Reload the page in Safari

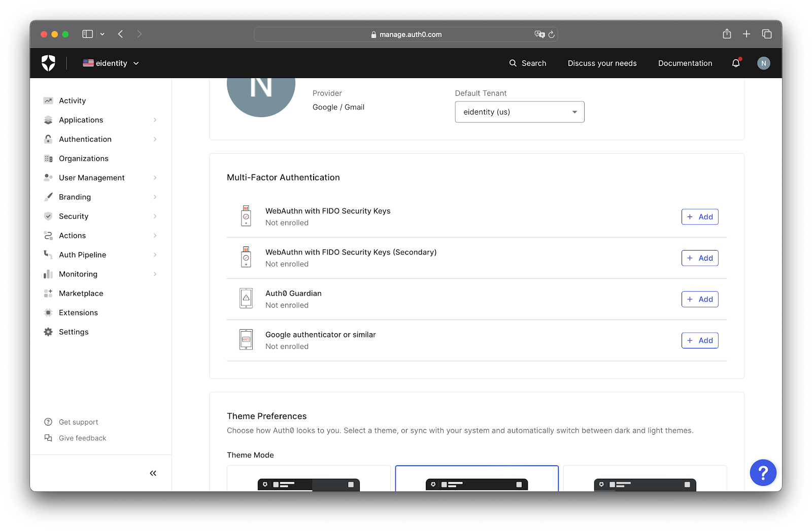click(x=552, y=34)
